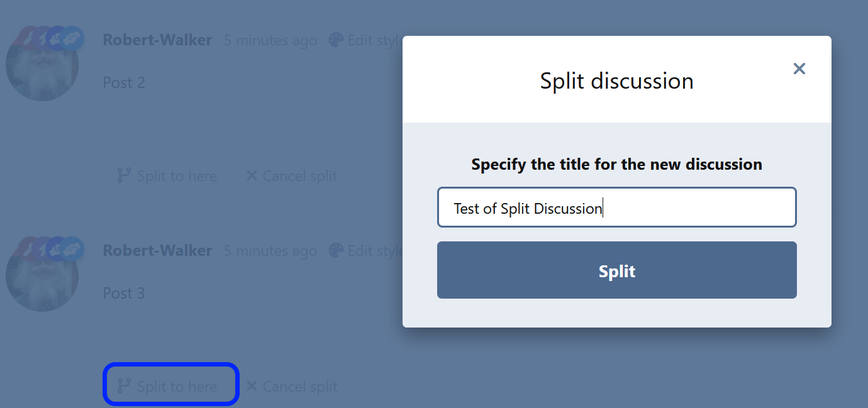Open the '5 minutes ago' timestamp on Post 3
Viewport: 868px width, 408px height.
click(270, 251)
